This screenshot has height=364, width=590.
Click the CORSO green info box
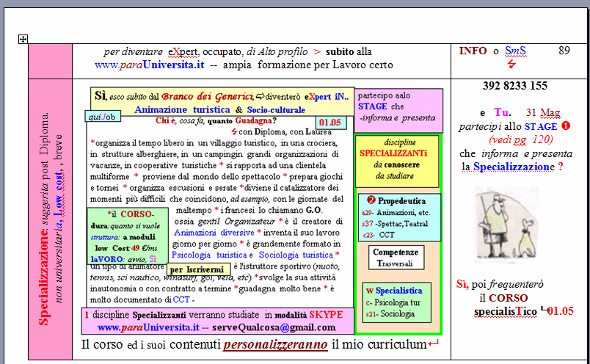pyautogui.click(x=128, y=236)
